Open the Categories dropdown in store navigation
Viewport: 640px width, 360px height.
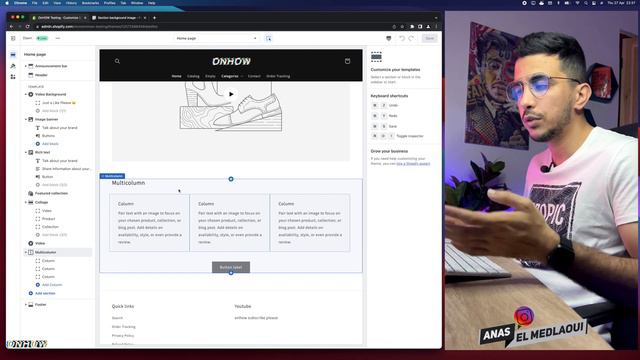pyautogui.click(x=232, y=76)
